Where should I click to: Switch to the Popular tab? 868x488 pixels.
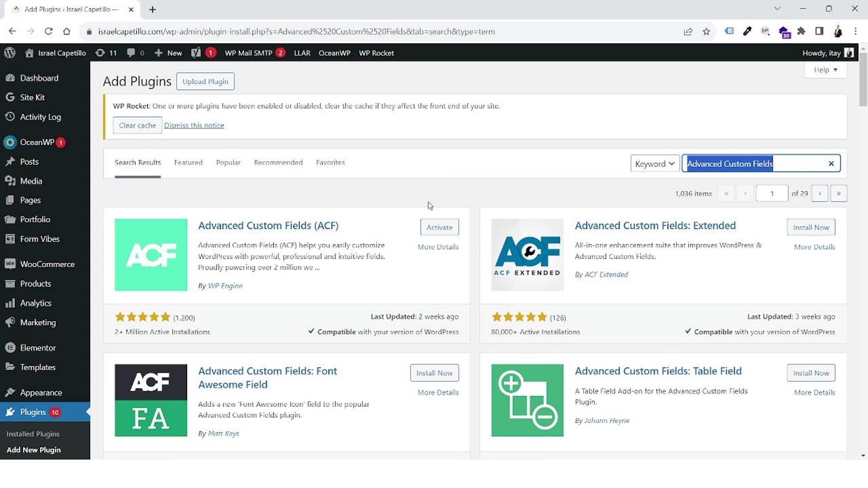tap(229, 163)
